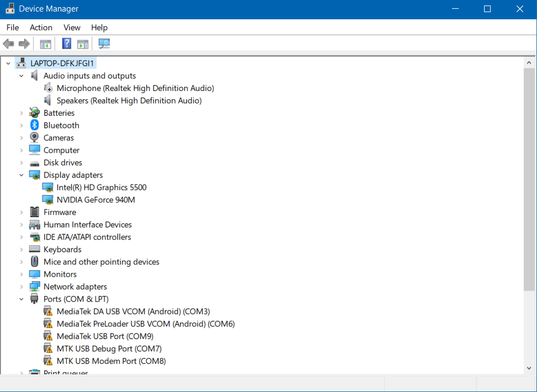Click Scan for hardware changes icon
The image size is (537, 392).
click(104, 44)
